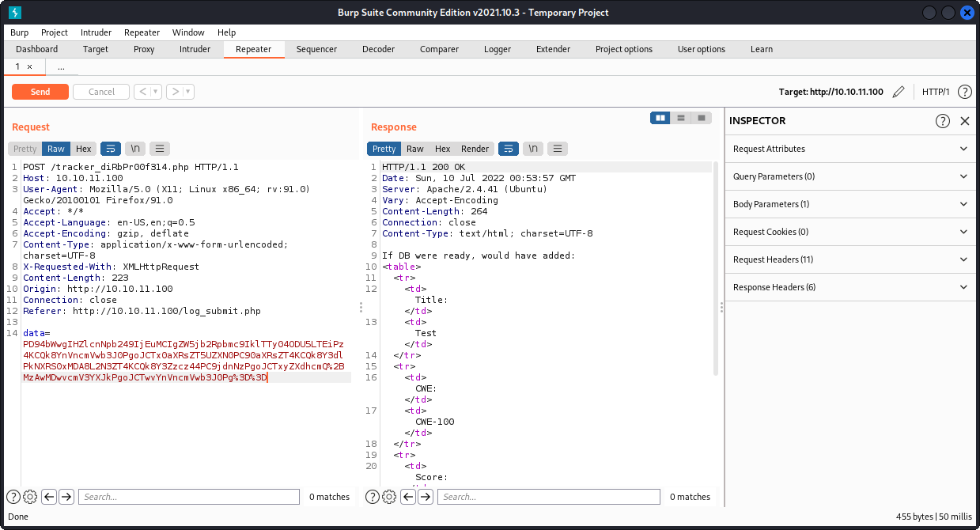The height and width of the screenshot is (530, 980).
Task: Close Repeater tab 1
Action: pos(30,67)
